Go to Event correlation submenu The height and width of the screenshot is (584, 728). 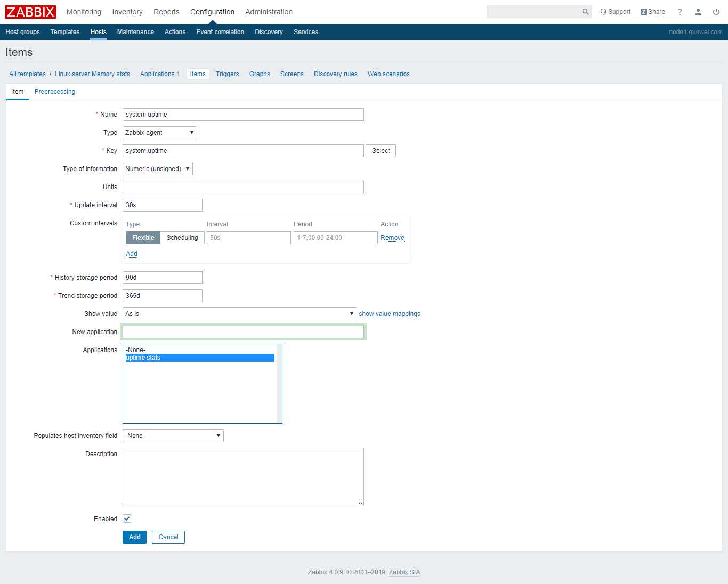(x=220, y=32)
